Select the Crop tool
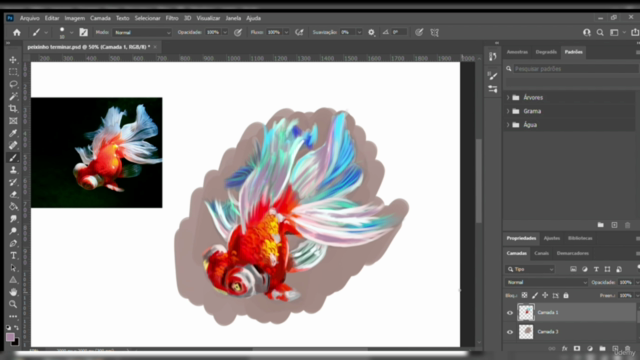Viewport: 640px width, 360px height. point(13,109)
